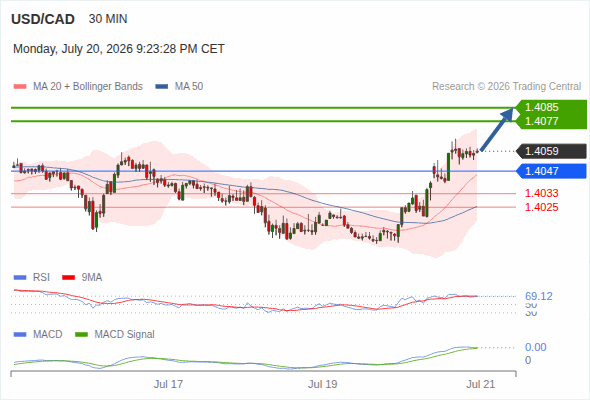Select the 1.4085 resistance price label

(x=541, y=107)
